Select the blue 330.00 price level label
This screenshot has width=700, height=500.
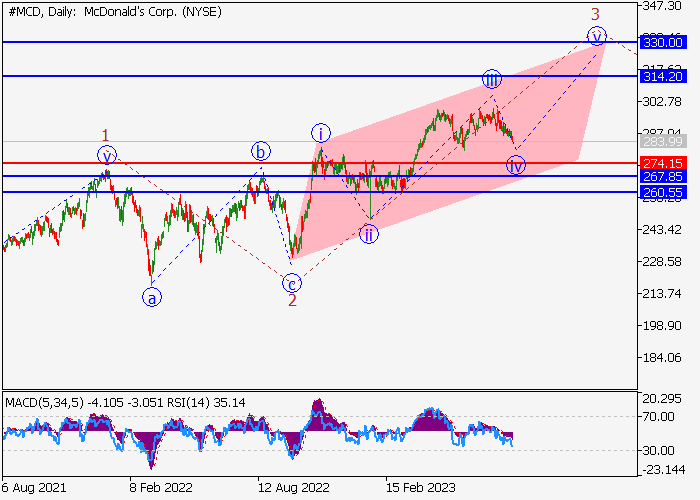point(662,42)
